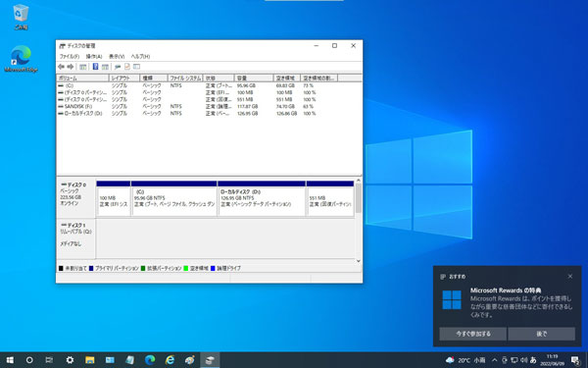The width and height of the screenshot is (588, 368).
Task: Click the disk pane vertical scrollbar thumb
Action: point(359,198)
